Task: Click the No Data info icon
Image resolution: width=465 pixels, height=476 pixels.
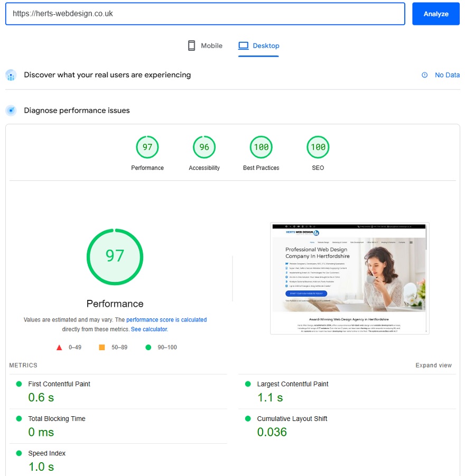Action: pyautogui.click(x=425, y=75)
